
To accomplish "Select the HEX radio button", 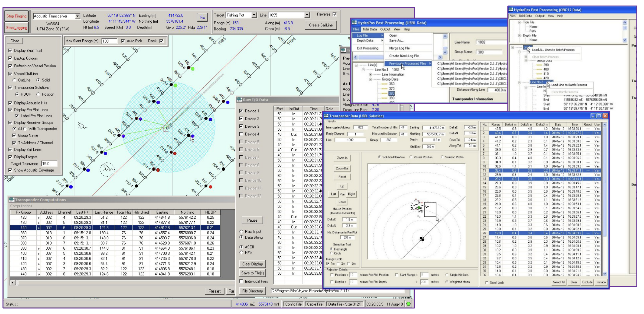I will tap(241, 253).
